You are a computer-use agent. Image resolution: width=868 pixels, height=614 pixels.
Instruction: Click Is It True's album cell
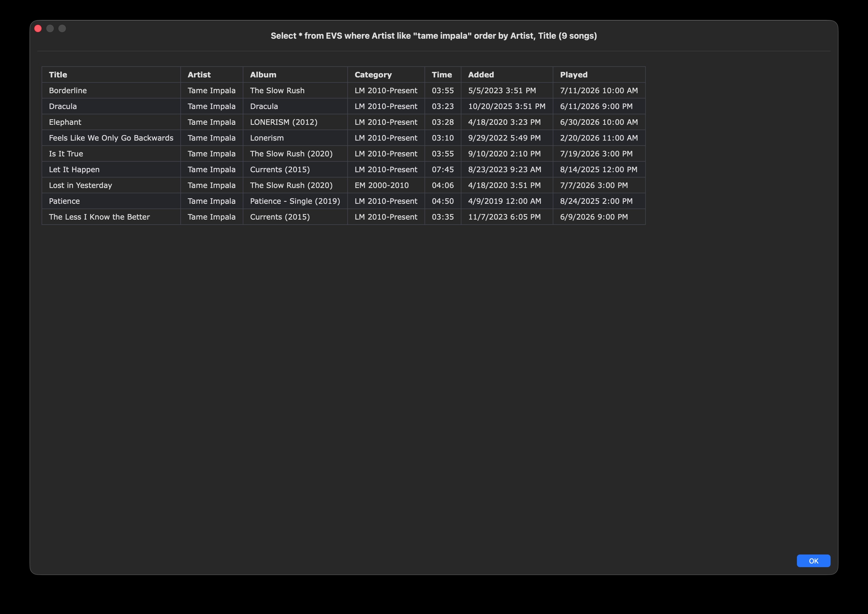[295, 154]
